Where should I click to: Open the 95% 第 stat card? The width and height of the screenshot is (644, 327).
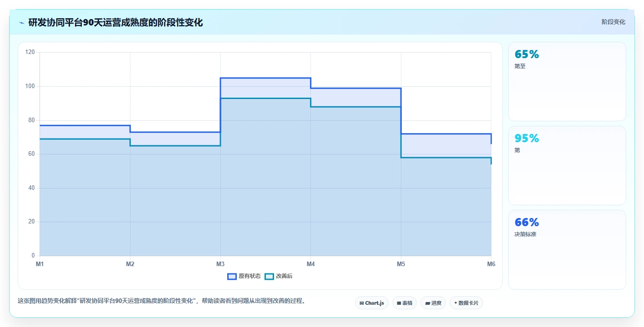(567, 165)
